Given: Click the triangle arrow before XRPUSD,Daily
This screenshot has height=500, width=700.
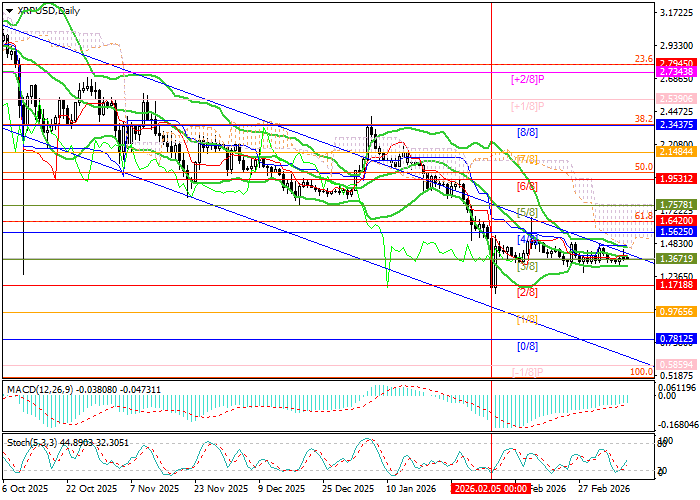Looking at the screenshot, I should tap(9, 9).
